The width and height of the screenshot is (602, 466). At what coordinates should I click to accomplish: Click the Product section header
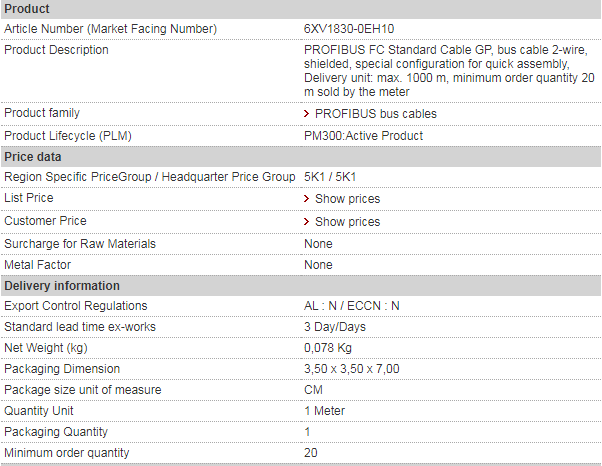click(x=28, y=8)
